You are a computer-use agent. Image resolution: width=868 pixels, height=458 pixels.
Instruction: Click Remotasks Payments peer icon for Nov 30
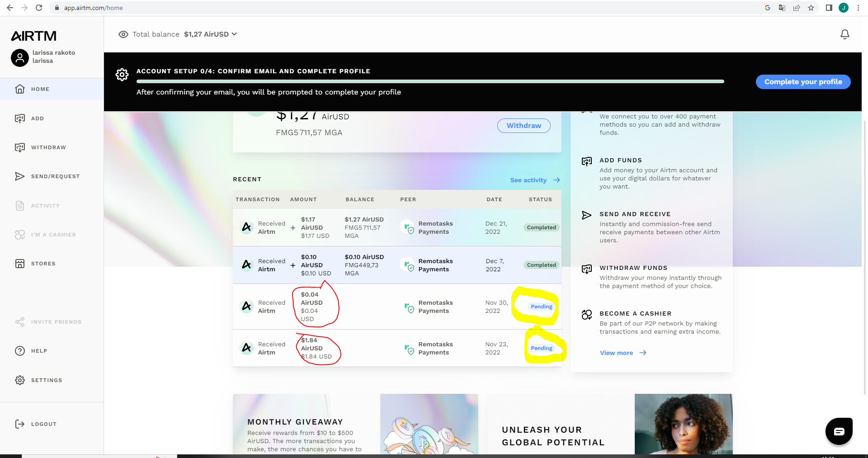[x=408, y=306]
